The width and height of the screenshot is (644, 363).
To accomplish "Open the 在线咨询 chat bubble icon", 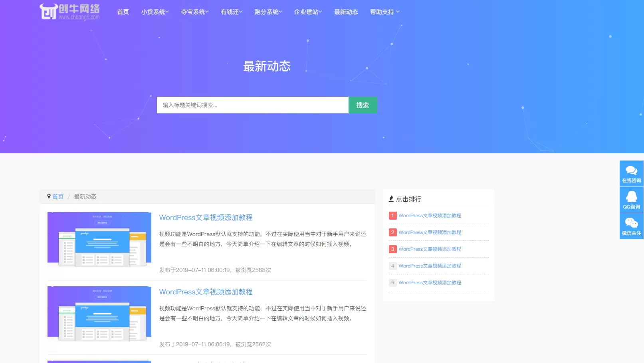I will point(631,171).
